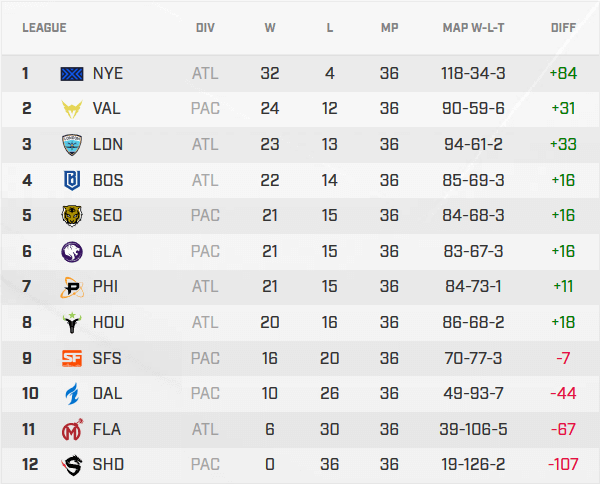Click the Boston Uprising shield logo
This screenshot has height=484, width=600.
pyautogui.click(x=73, y=180)
